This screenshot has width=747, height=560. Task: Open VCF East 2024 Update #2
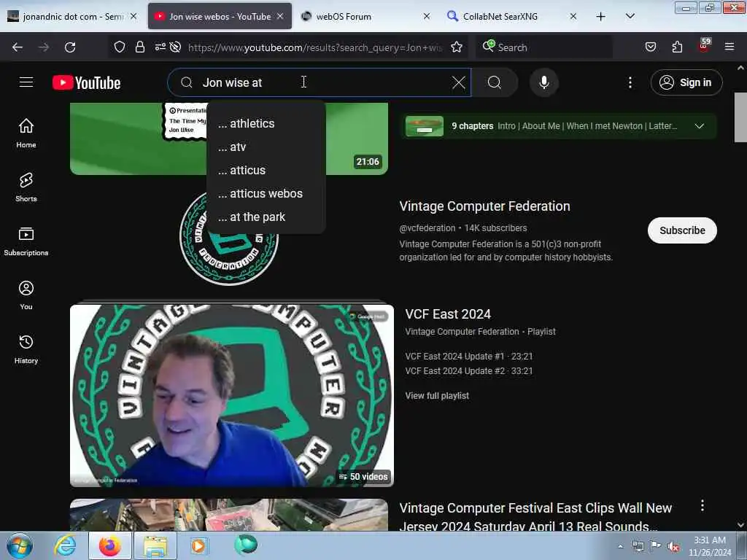[x=469, y=371]
